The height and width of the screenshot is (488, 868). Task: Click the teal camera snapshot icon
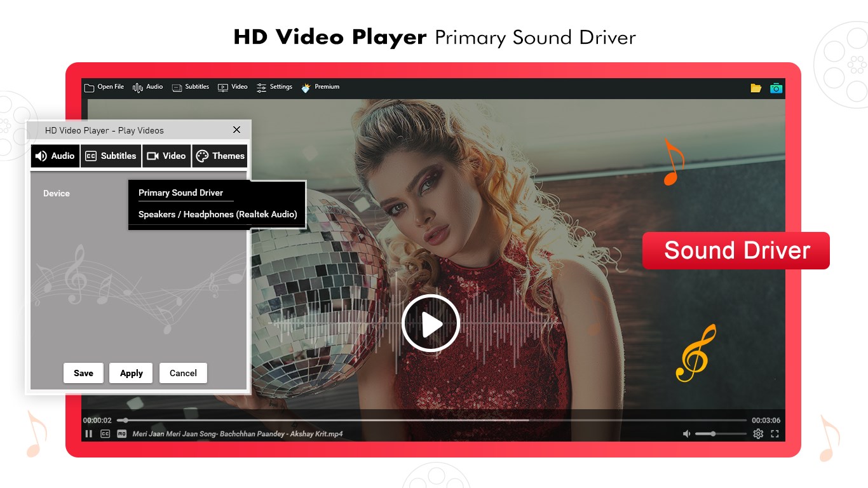(776, 88)
